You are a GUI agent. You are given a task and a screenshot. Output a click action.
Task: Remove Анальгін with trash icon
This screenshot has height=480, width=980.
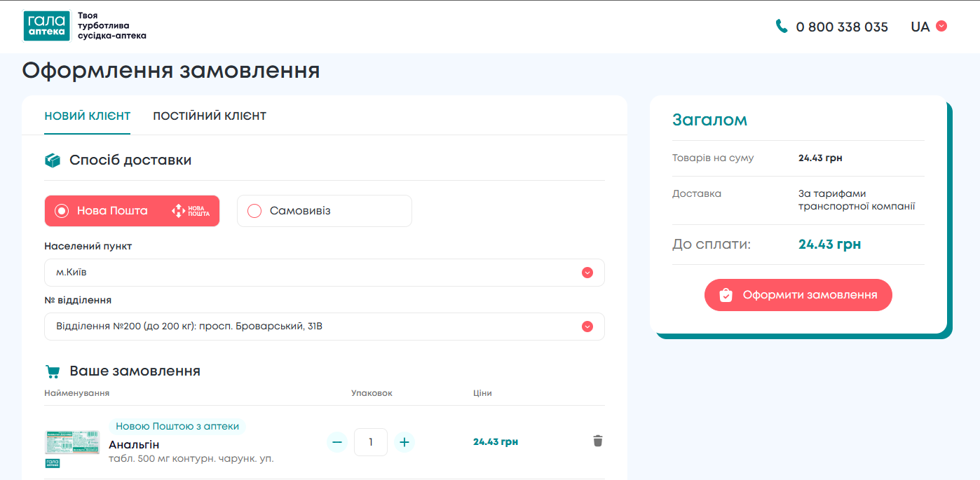pos(598,441)
